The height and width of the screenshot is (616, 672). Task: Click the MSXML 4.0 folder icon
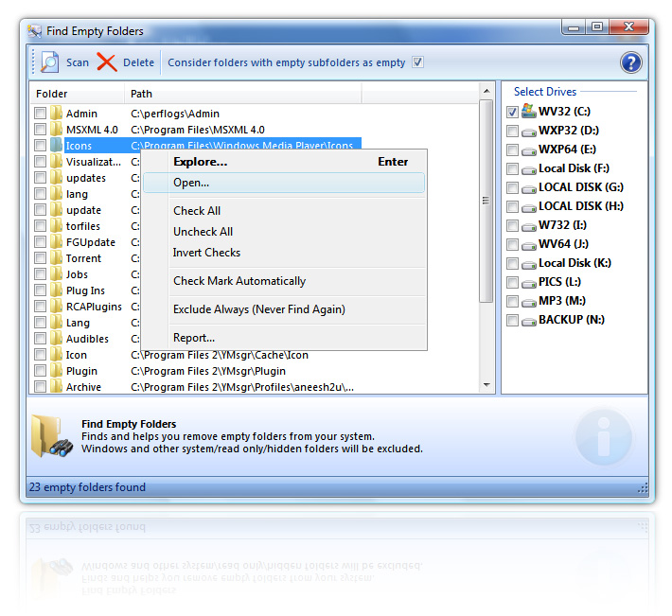[56, 130]
